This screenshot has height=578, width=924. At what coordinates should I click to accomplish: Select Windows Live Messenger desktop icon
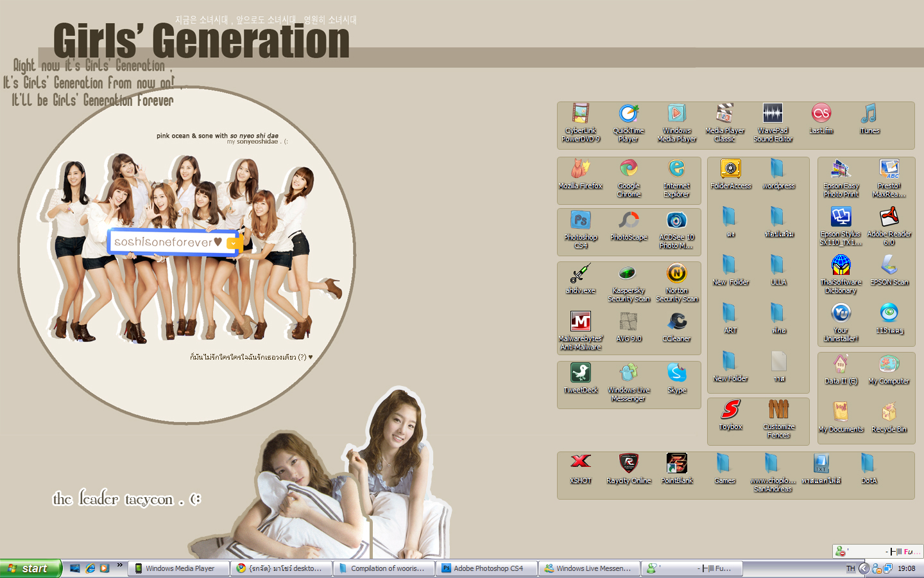coord(629,382)
